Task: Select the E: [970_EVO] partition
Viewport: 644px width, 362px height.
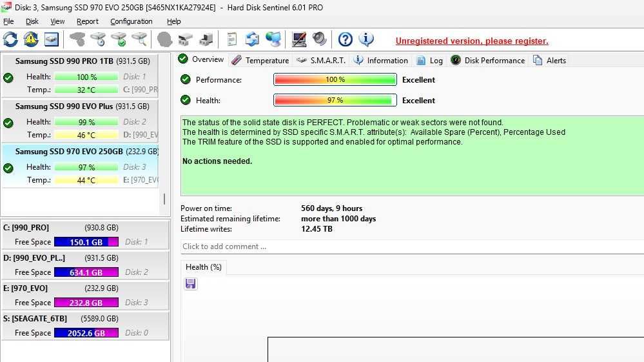Action: coord(85,296)
